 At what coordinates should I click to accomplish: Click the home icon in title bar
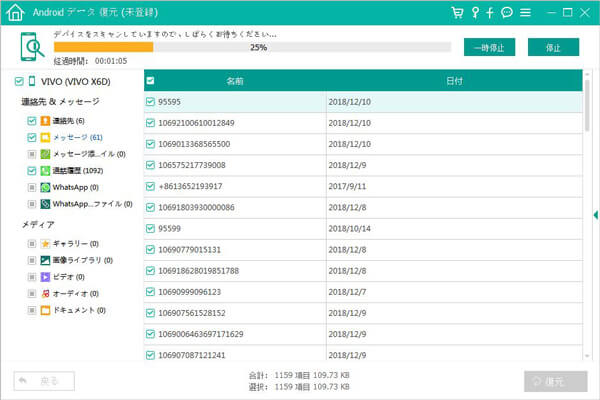coord(14,14)
